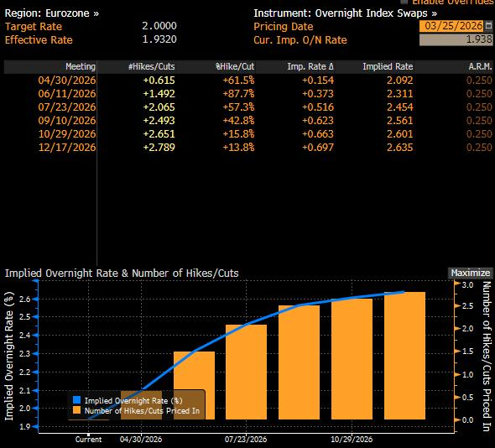Click the orange bar above 10/29/2026
The image size is (495, 448).
pos(352,359)
